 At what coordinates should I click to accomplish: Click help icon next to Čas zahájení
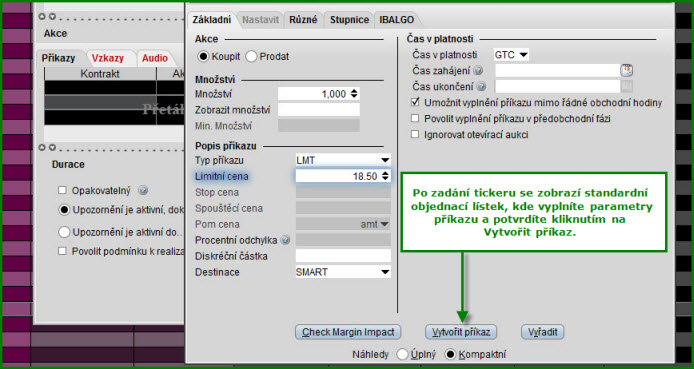(478, 71)
